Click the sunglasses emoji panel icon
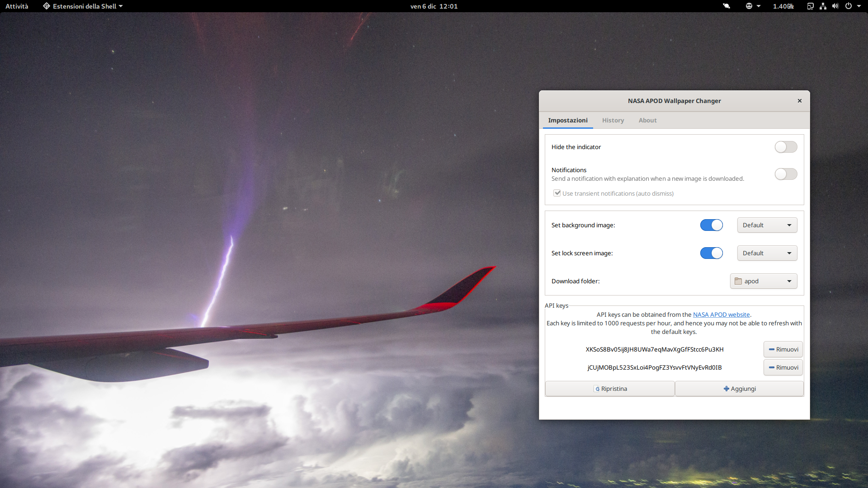This screenshot has height=488, width=868. tap(749, 6)
